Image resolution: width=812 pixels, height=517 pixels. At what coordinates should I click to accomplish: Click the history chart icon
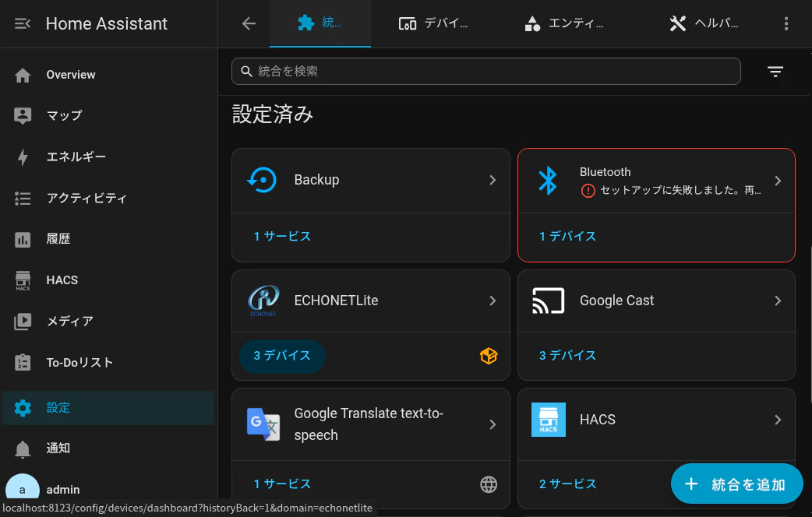pyautogui.click(x=23, y=240)
